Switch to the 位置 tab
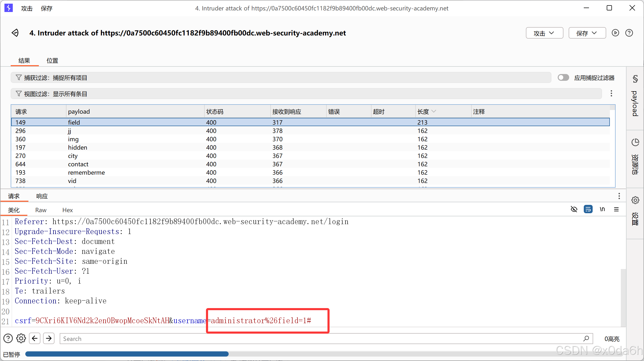 click(x=52, y=60)
